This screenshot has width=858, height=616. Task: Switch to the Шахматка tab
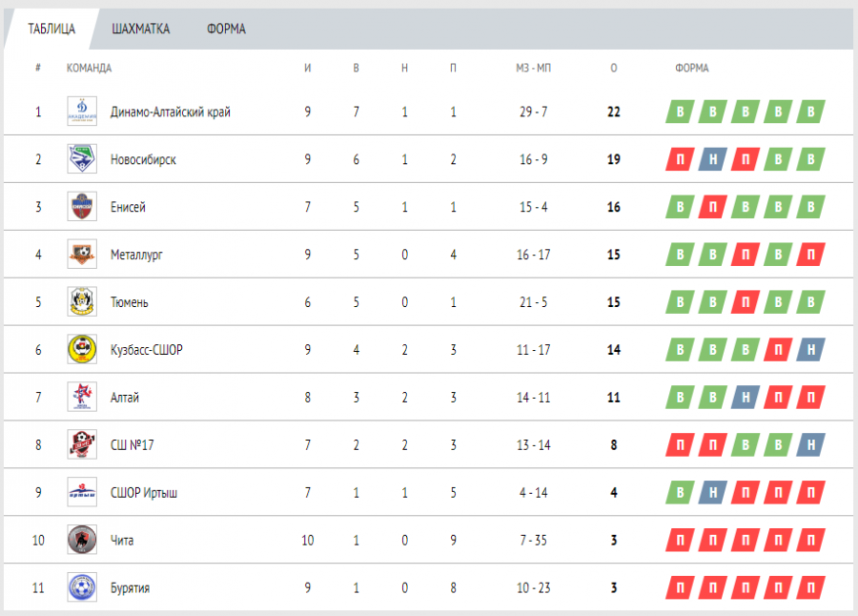click(x=141, y=30)
